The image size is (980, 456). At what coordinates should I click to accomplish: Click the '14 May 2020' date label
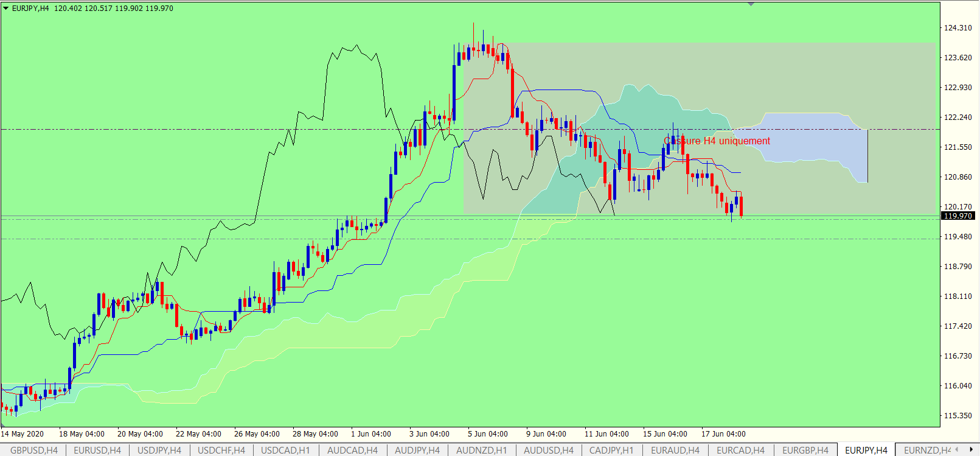(23, 434)
